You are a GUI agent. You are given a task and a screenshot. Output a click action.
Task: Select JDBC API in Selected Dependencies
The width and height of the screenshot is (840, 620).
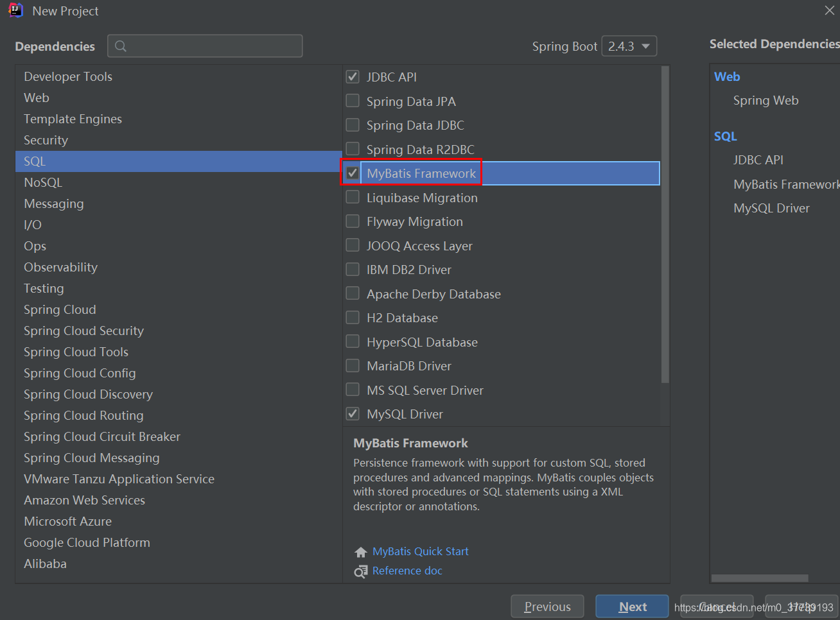click(758, 160)
